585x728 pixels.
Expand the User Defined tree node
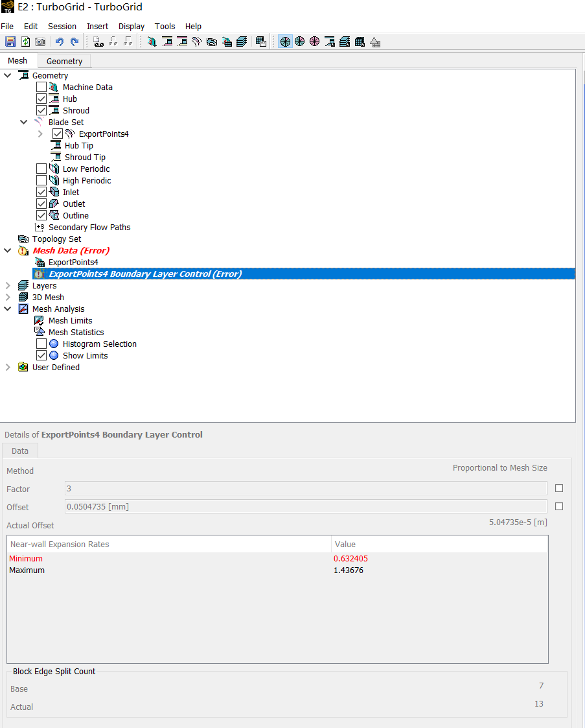pos(8,368)
